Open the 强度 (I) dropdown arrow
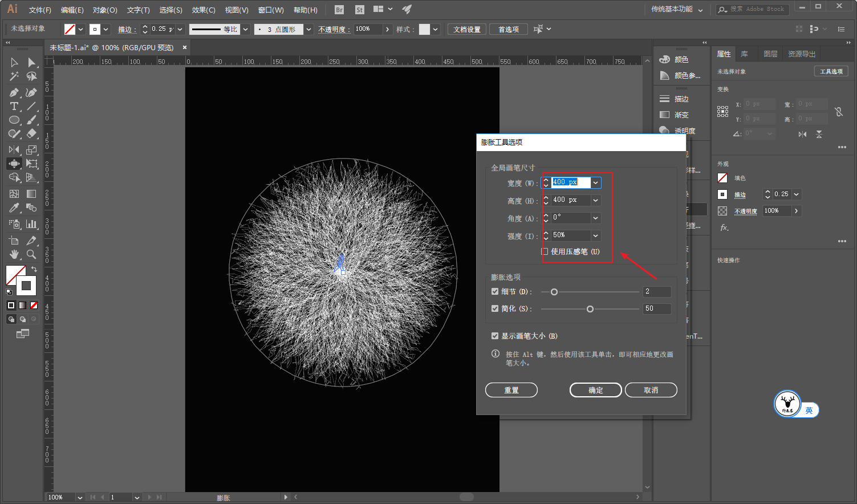857x504 pixels. [596, 235]
